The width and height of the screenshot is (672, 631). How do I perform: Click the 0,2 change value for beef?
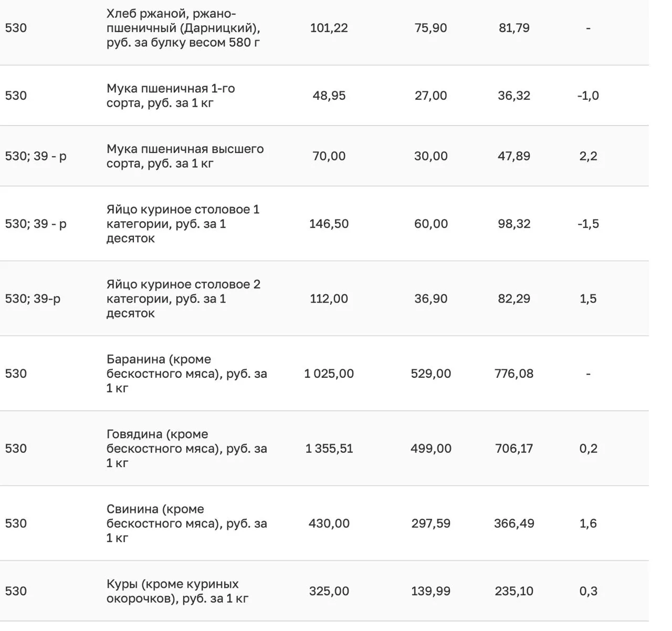[x=588, y=449]
